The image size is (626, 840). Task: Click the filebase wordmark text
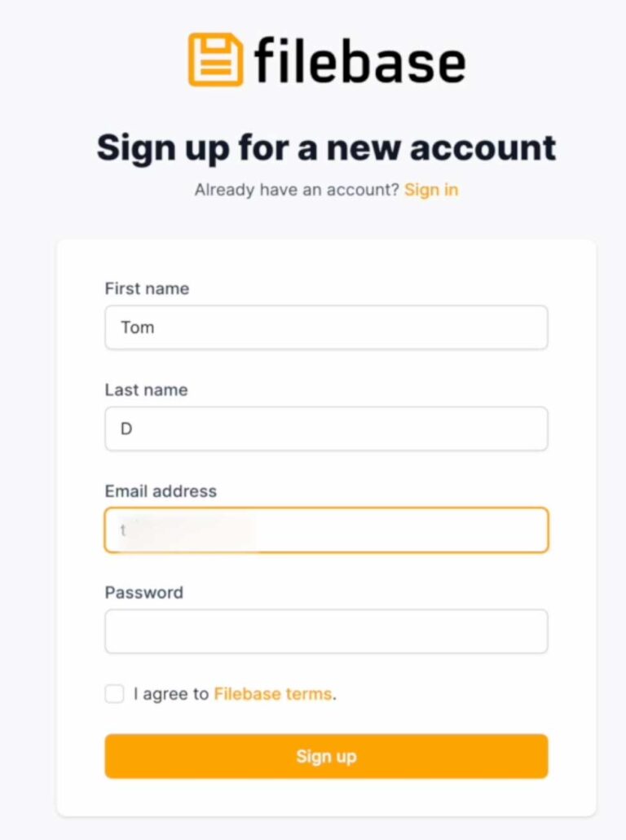click(359, 60)
